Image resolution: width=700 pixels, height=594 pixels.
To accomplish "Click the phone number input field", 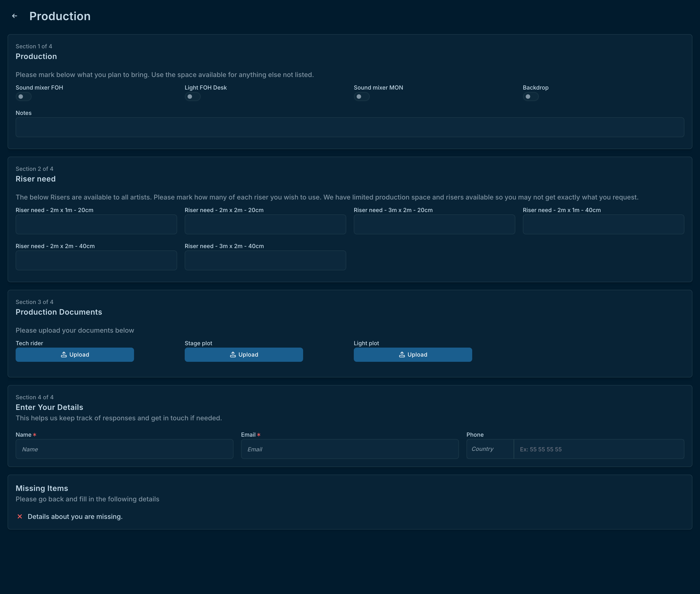I will (x=599, y=449).
